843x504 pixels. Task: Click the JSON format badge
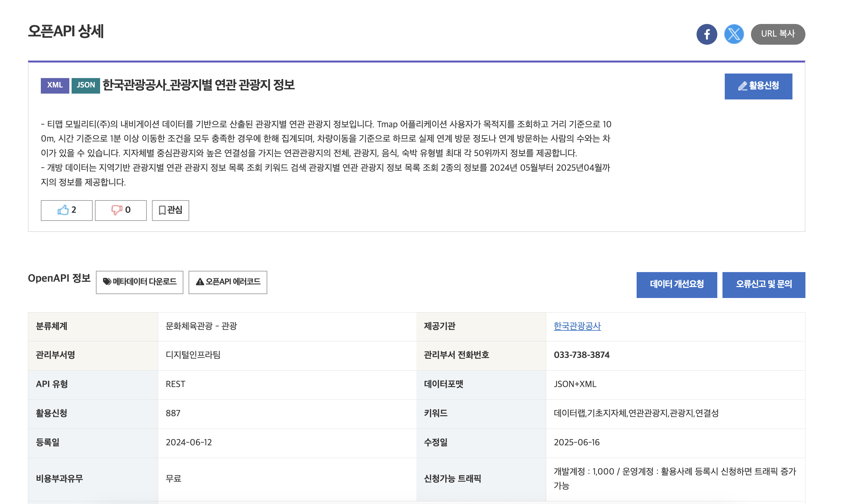[x=86, y=85]
